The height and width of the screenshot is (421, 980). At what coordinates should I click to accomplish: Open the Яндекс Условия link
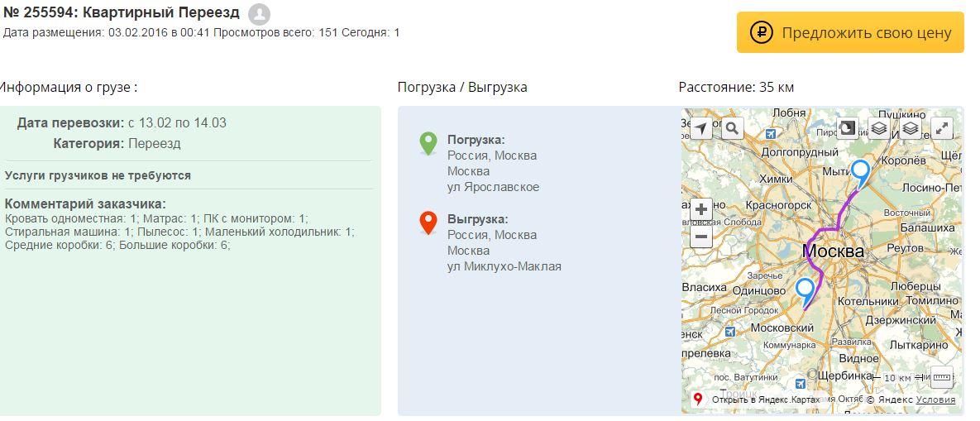click(935, 399)
